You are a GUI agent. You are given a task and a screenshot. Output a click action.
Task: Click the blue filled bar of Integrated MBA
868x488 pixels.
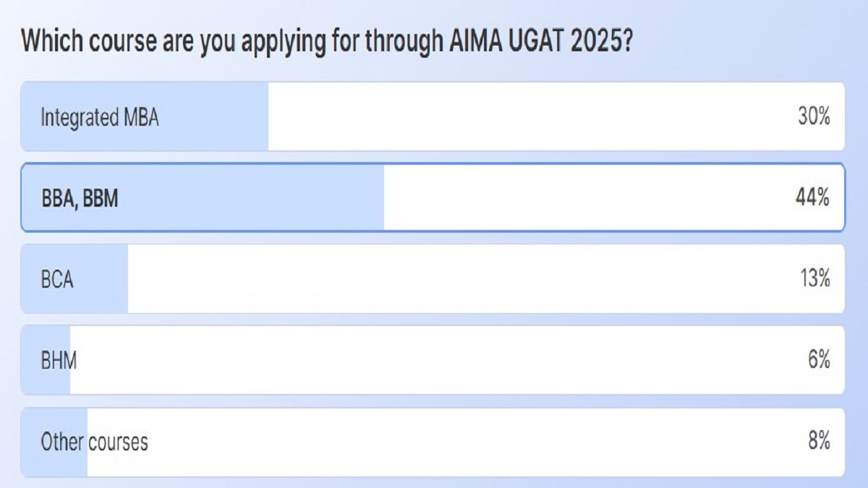[217, 117]
